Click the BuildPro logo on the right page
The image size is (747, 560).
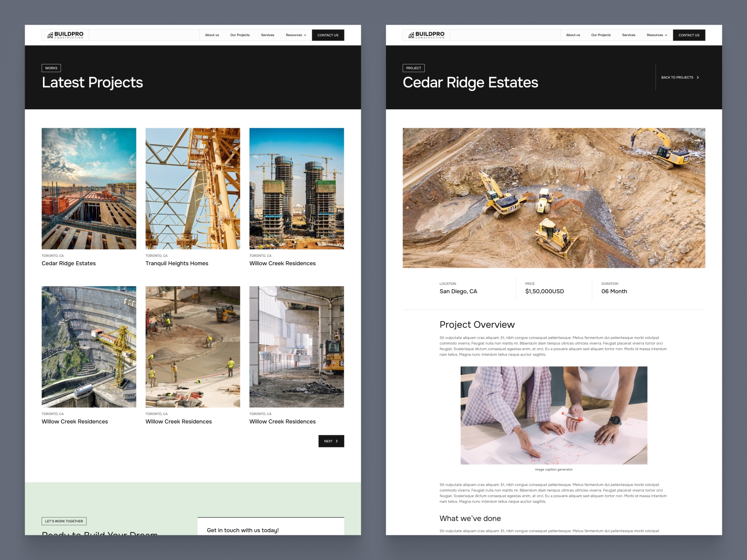click(x=426, y=35)
